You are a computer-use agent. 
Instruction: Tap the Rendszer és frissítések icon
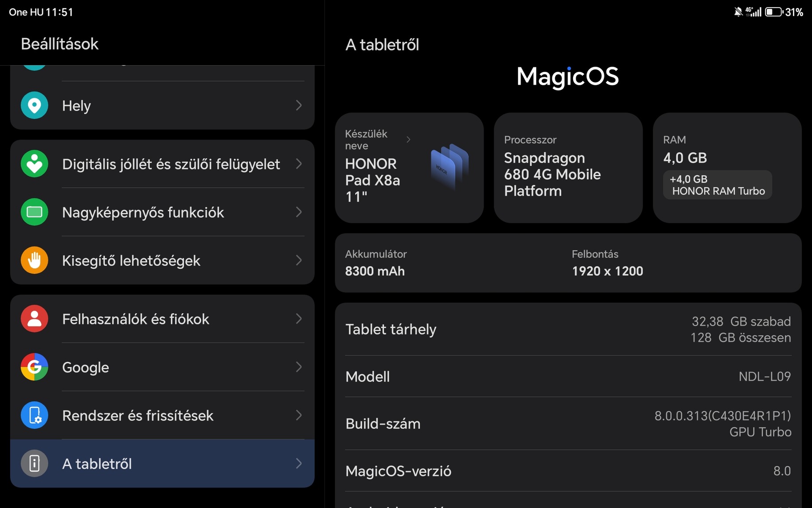click(35, 415)
